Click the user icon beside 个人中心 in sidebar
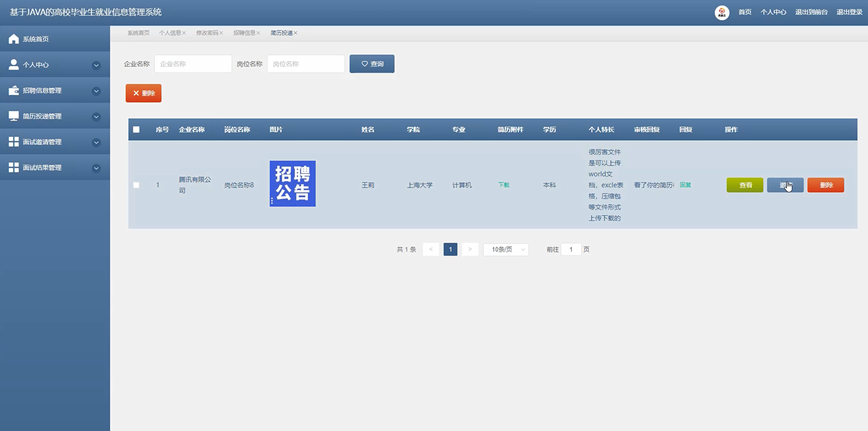Image resolution: width=868 pixels, height=431 pixels. click(14, 65)
